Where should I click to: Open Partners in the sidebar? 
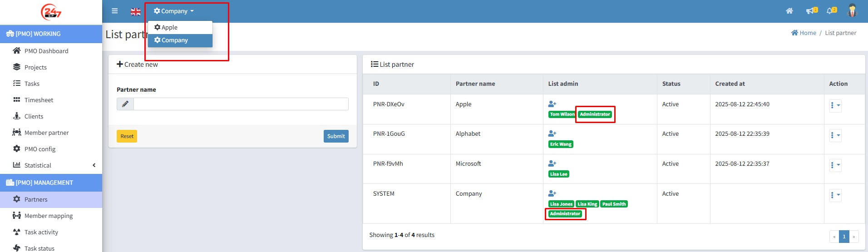pos(51,199)
